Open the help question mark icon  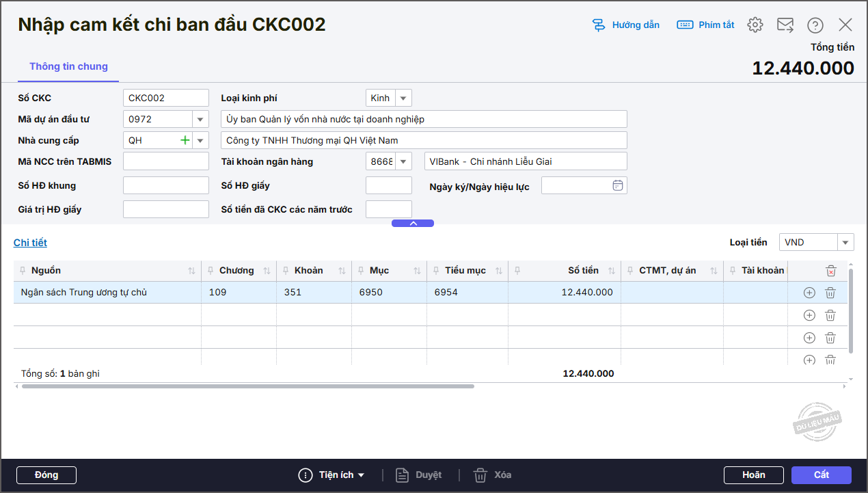815,25
